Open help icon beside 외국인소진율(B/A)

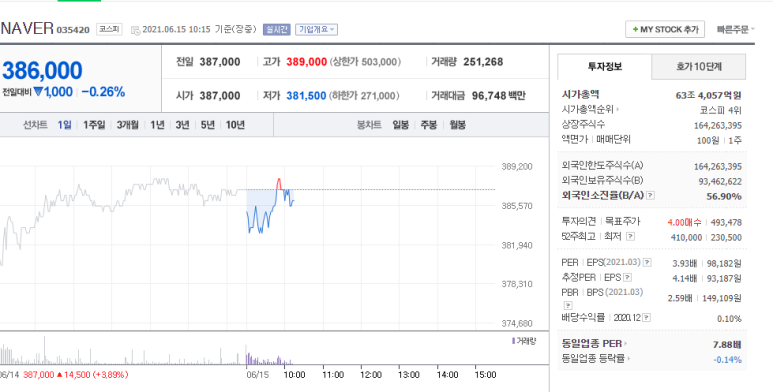point(650,196)
